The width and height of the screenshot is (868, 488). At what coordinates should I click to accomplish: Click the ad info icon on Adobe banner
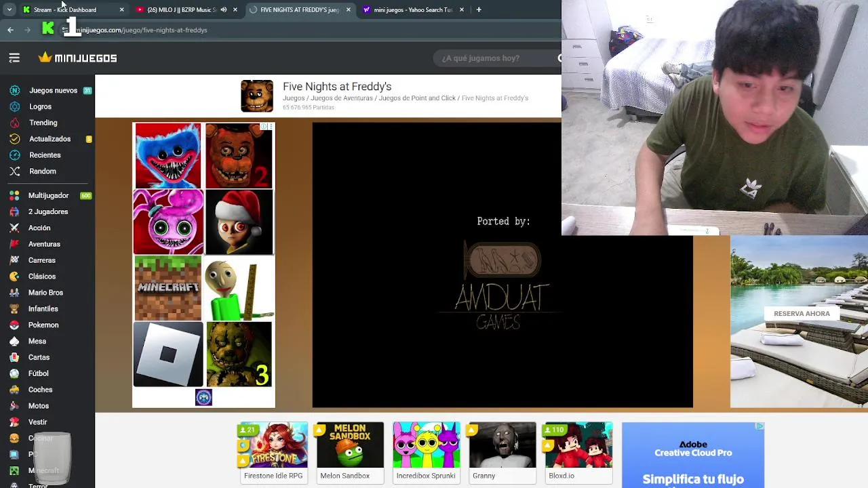point(760,426)
